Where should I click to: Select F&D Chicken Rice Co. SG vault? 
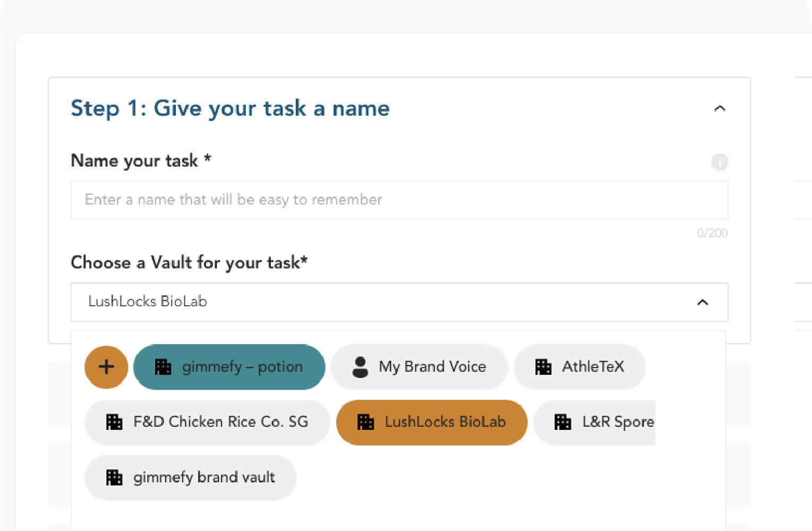tap(207, 422)
